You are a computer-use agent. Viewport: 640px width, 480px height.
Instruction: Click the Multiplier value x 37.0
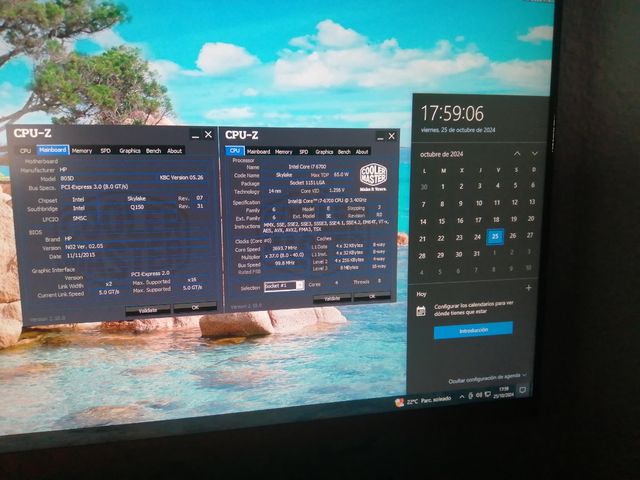[284, 255]
